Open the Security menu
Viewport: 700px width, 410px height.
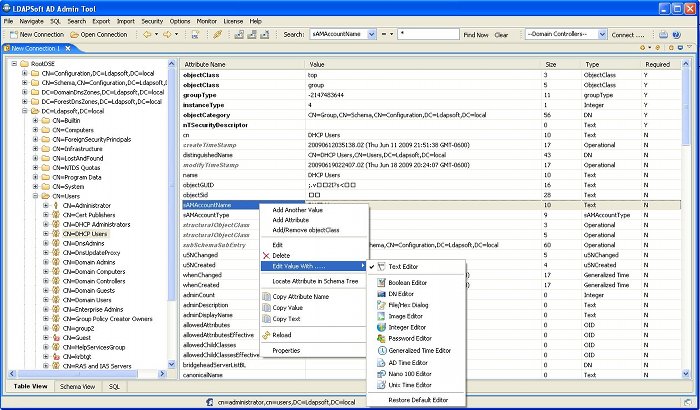(x=152, y=20)
